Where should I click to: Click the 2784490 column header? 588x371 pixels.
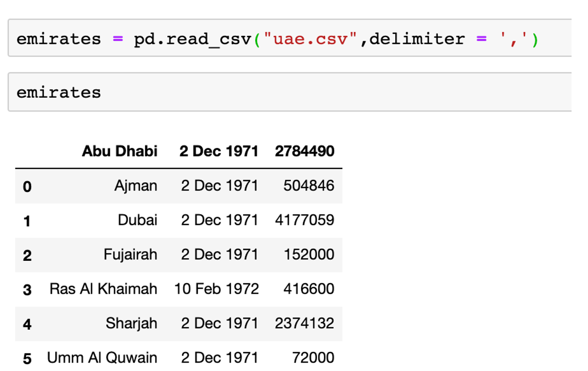click(x=304, y=151)
